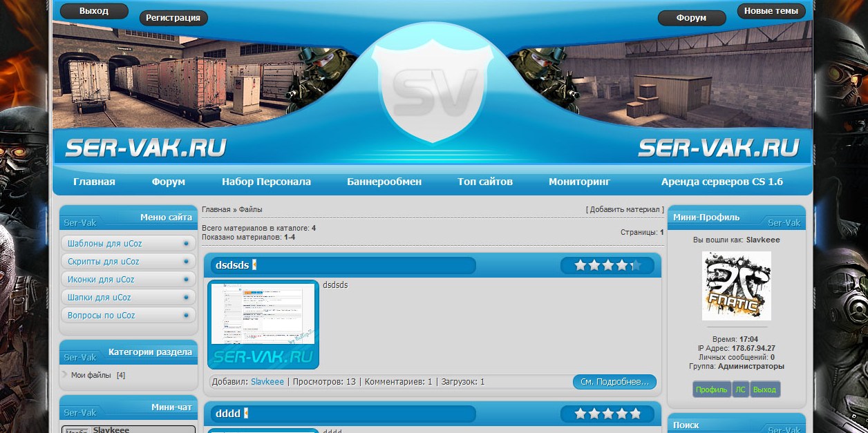Select Топ сайтов in the navigation

[x=485, y=182]
